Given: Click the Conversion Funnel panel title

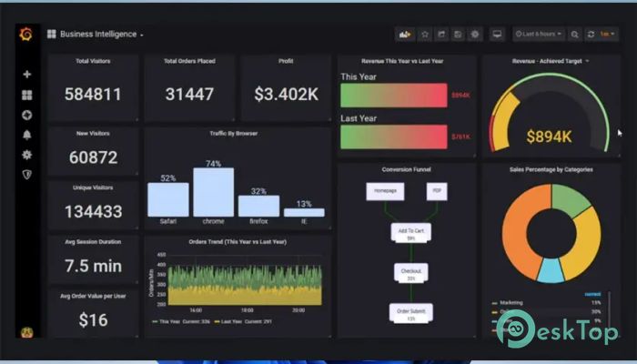Looking at the screenshot, I should (406, 169).
